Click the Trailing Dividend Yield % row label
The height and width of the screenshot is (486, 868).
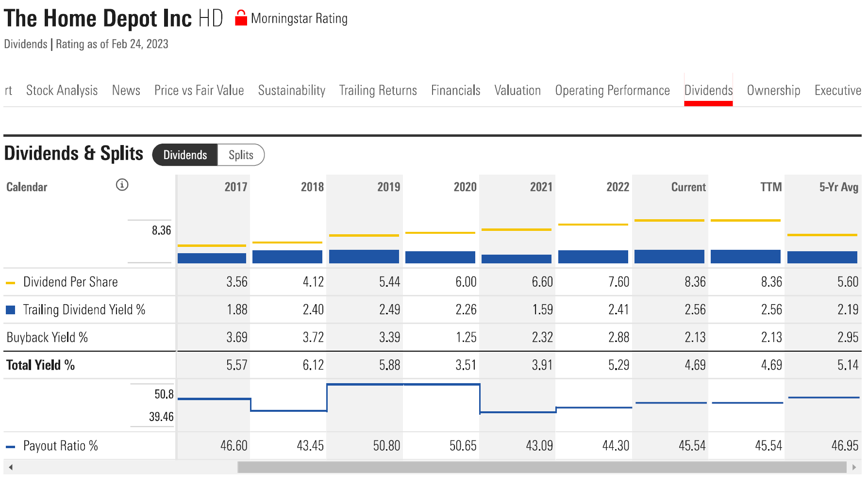coord(84,310)
